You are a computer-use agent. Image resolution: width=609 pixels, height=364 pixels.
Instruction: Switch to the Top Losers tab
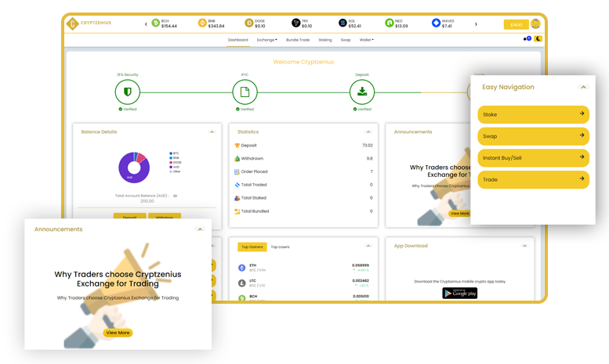coord(280,247)
